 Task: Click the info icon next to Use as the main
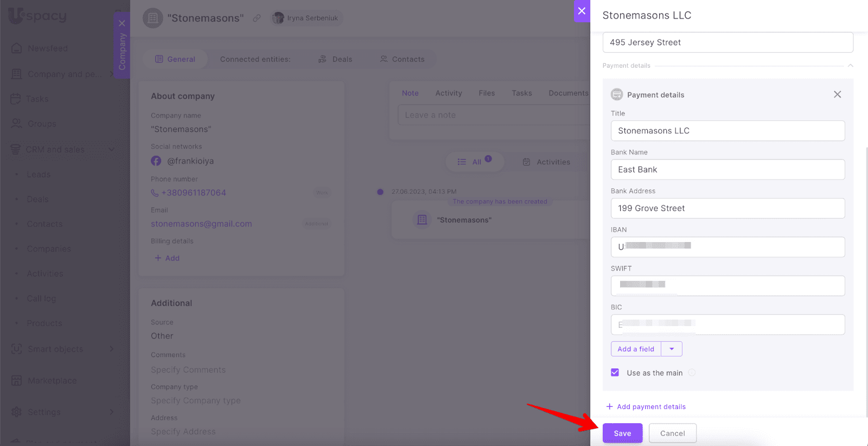[x=692, y=373]
